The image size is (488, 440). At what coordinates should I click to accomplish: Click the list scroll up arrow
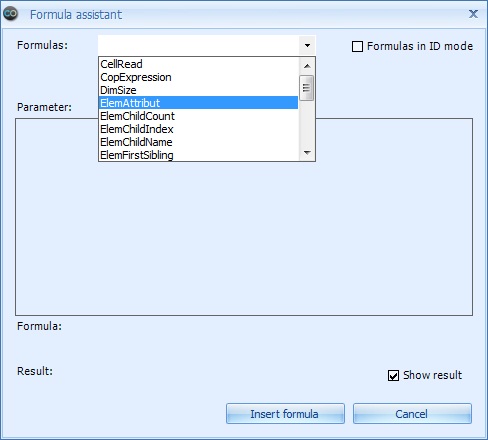(307, 66)
